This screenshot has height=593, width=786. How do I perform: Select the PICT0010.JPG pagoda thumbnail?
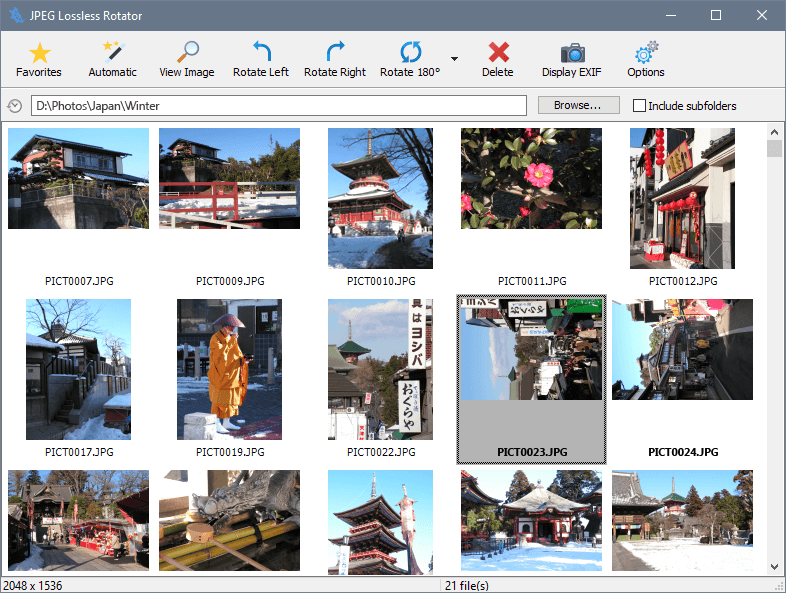coord(380,198)
